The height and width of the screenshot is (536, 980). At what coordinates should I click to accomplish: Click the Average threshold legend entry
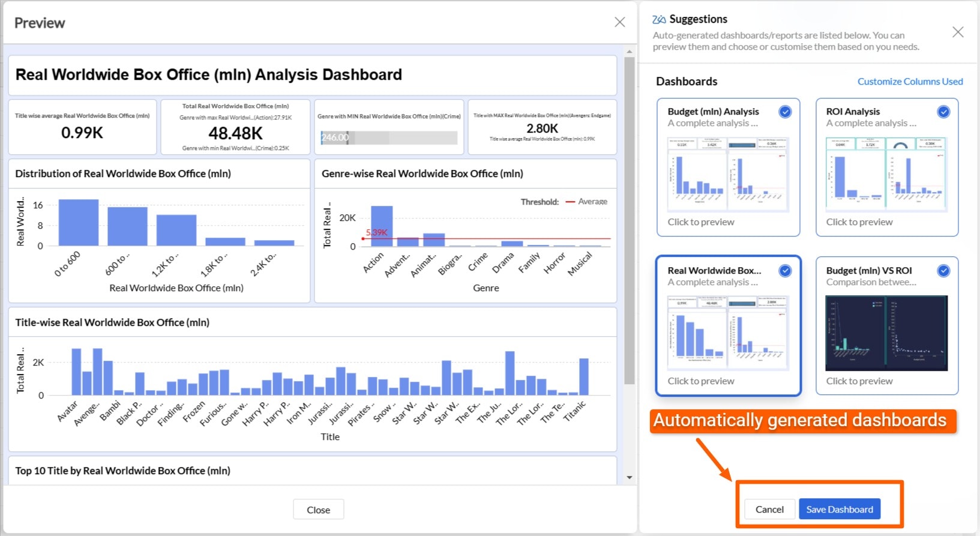coord(586,202)
